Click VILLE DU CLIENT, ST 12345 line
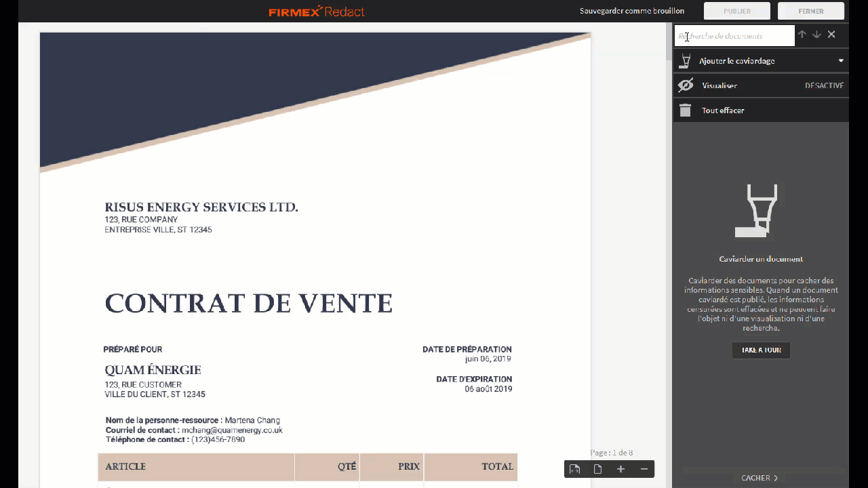The image size is (868, 488). (155, 394)
